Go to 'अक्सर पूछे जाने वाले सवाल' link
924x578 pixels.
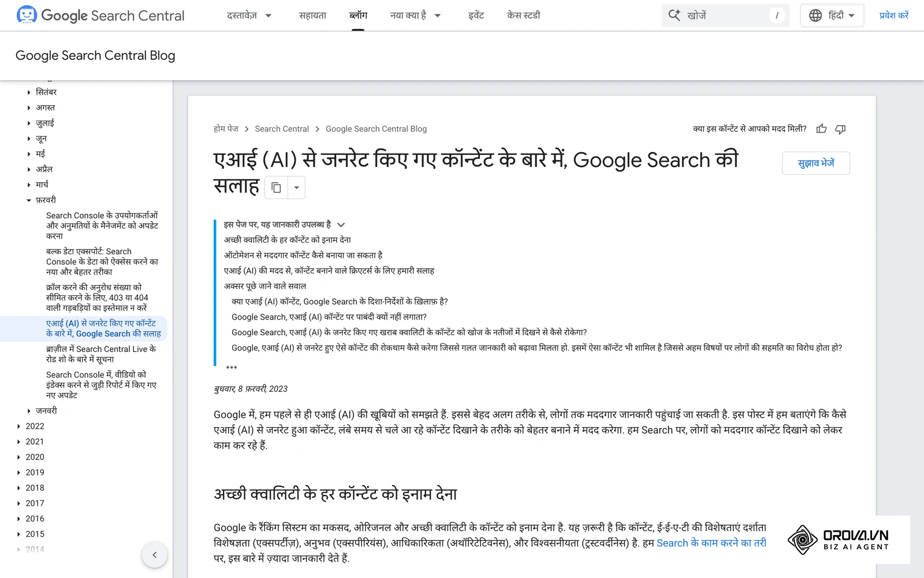(265, 286)
